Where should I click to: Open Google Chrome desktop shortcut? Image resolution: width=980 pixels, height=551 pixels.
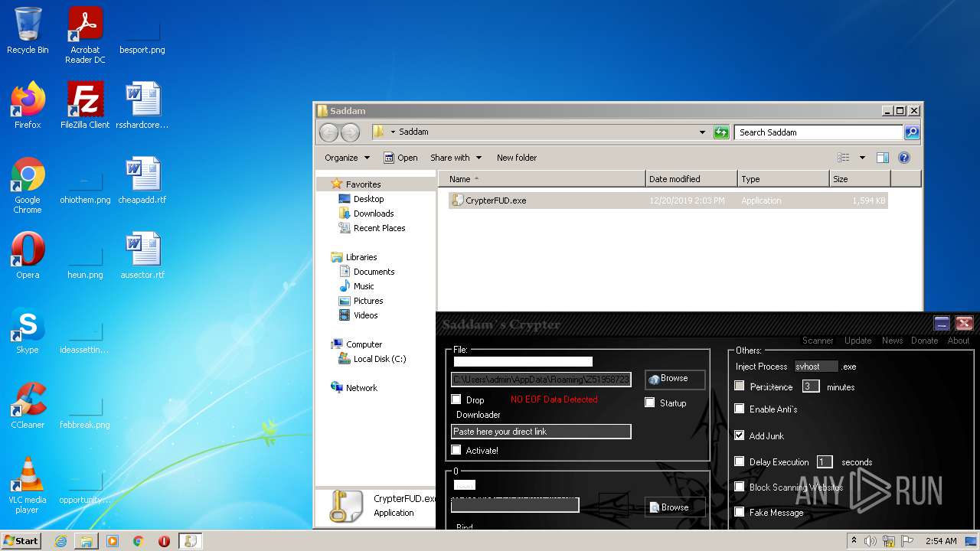pyautogui.click(x=28, y=184)
